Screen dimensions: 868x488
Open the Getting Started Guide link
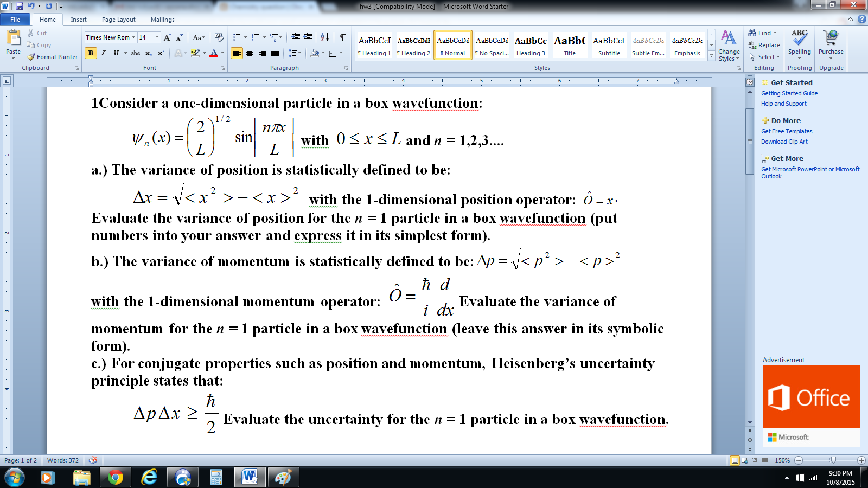[789, 93]
